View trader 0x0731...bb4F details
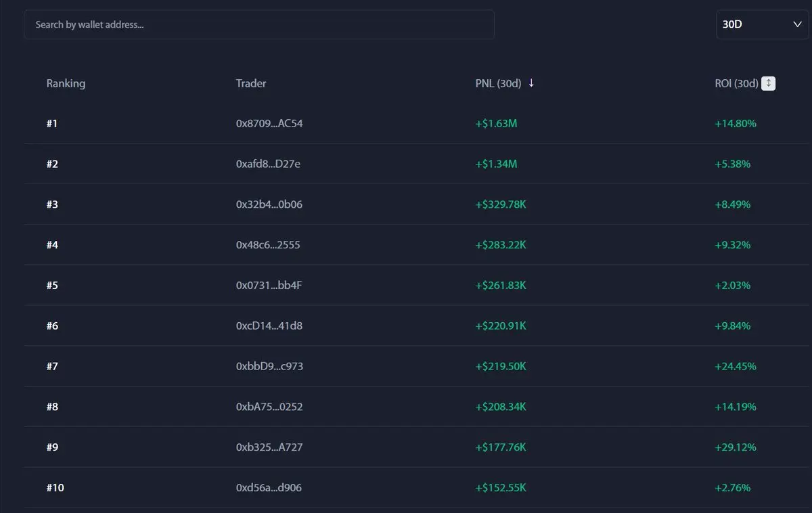Image resolution: width=812 pixels, height=513 pixels. (269, 286)
